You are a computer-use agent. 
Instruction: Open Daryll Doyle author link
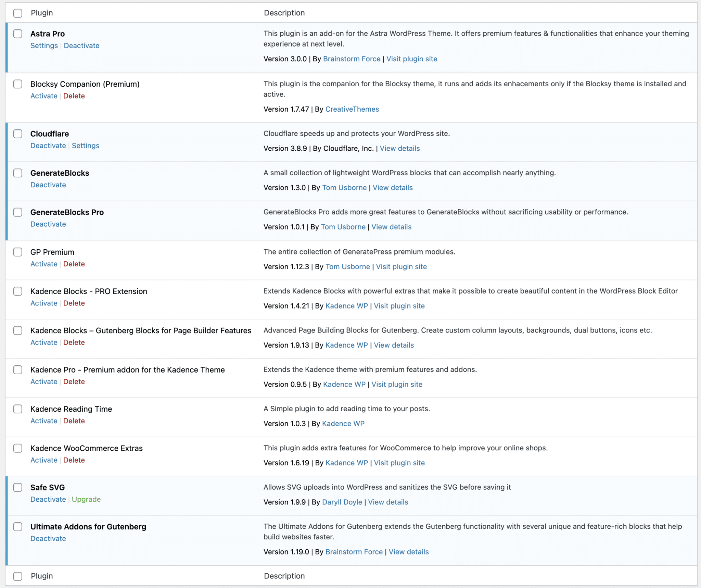[x=342, y=502]
